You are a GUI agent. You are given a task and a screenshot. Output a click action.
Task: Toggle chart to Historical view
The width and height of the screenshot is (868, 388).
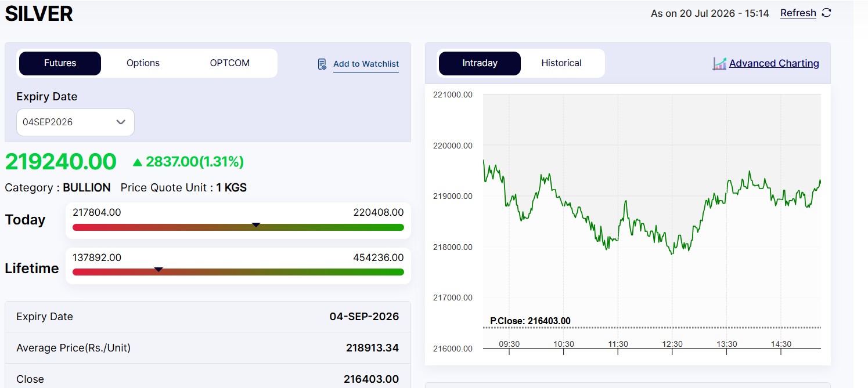[x=561, y=63]
